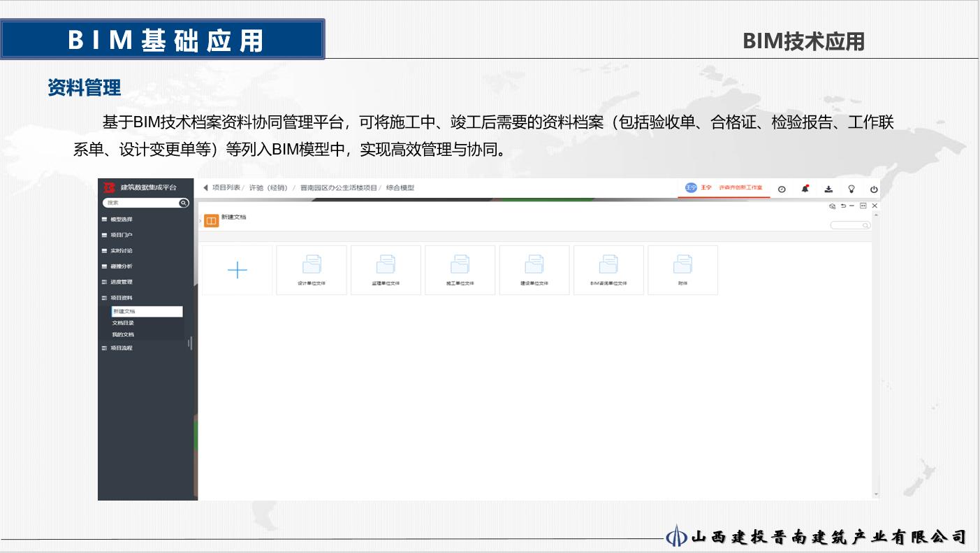Click the panel scrollbar up arrow
Viewport: 980px width, 553px height.
pos(876,215)
